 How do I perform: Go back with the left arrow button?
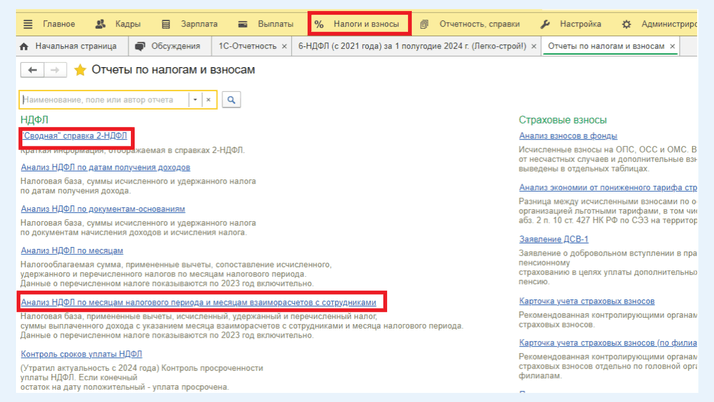click(32, 70)
